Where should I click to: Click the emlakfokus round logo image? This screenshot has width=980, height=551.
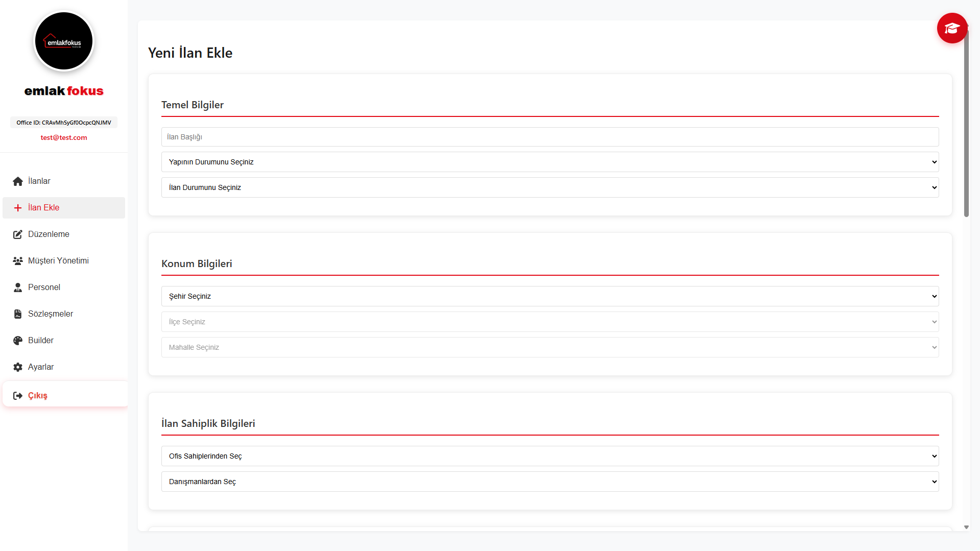click(x=64, y=41)
